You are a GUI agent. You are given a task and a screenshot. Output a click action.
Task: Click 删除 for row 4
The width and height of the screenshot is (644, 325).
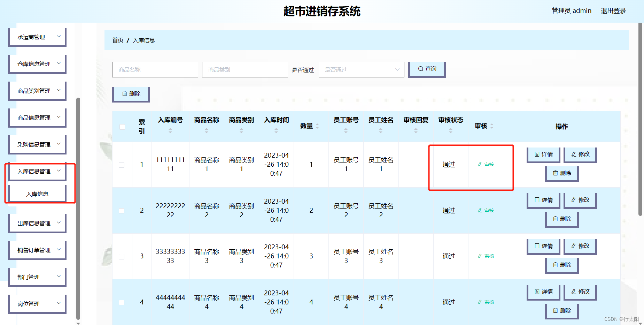[562, 311]
